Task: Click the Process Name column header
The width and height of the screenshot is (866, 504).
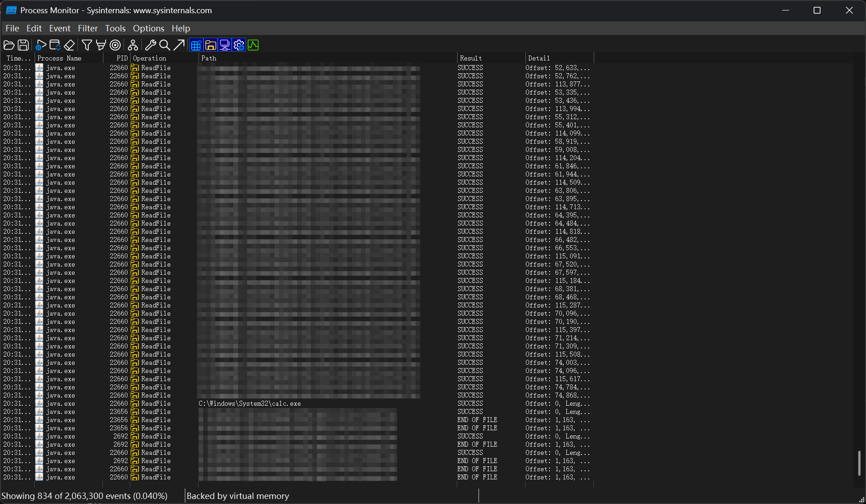Action: 59,58
